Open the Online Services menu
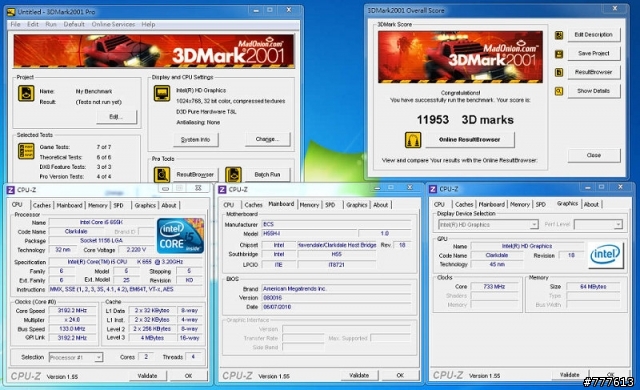The width and height of the screenshot is (640, 390). [x=113, y=24]
